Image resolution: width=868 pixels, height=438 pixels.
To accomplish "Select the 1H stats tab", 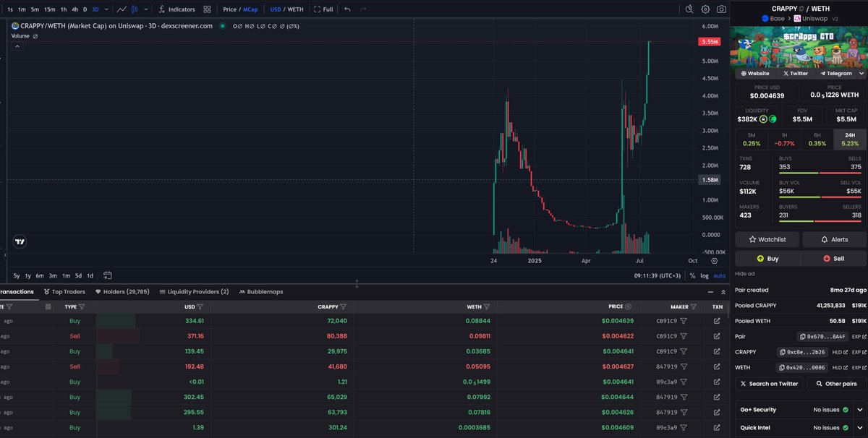I will [x=784, y=139].
